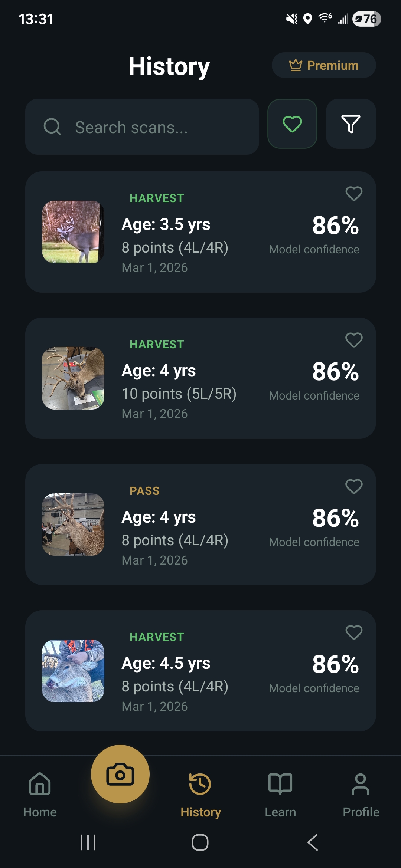Screen dimensions: 401x868
Task: Open the 4.5 yrs harvested deer thumbnail
Action: [x=73, y=671]
